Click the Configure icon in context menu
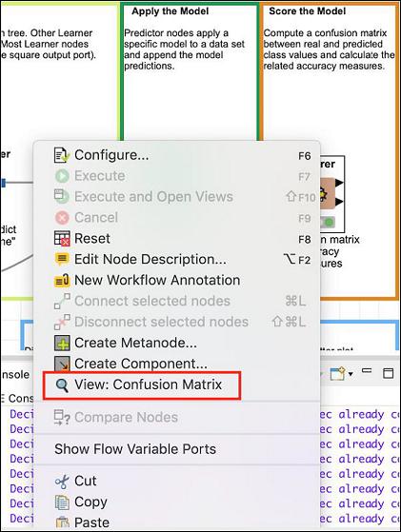The image size is (401, 532). click(x=62, y=155)
